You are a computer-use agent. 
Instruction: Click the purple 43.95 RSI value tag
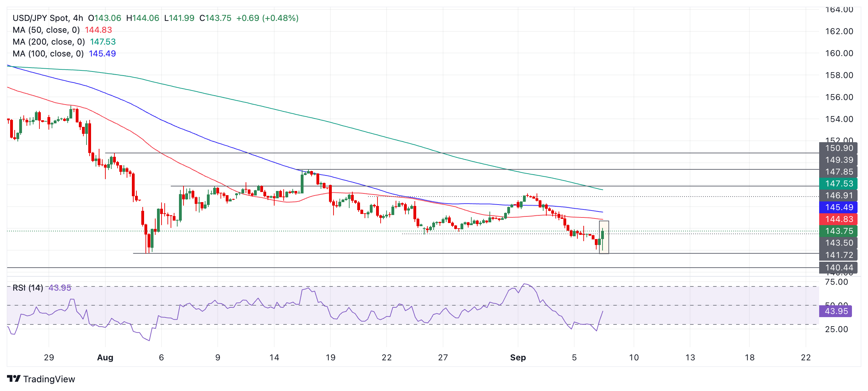pyautogui.click(x=836, y=311)
